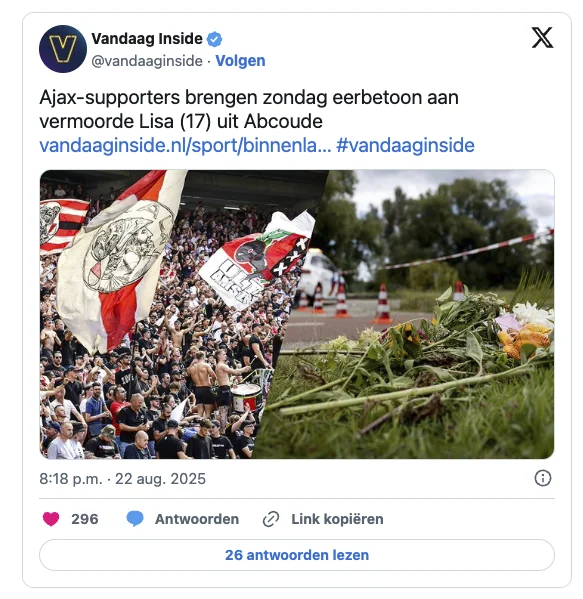Open the Vandaag Inside display name
583x599 pixels.
[147, 39]
